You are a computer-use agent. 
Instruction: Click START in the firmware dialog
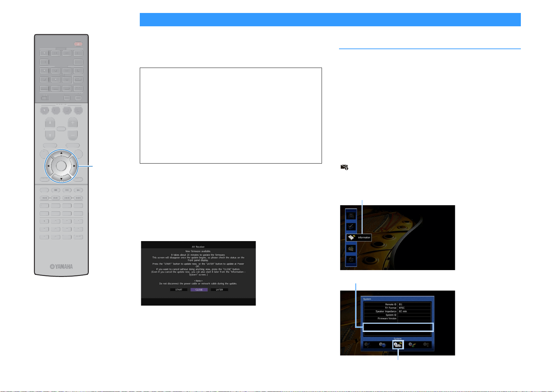click(179, 290)
